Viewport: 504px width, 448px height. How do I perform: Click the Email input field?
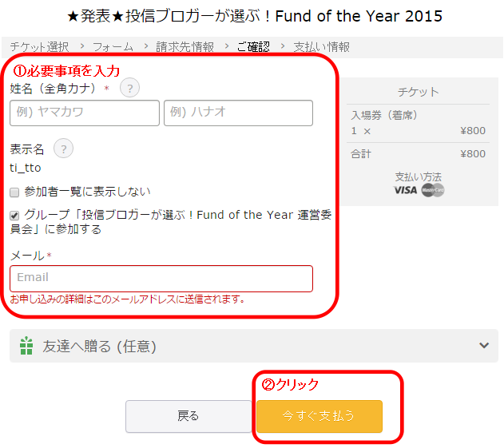click(x=161, y=278)
